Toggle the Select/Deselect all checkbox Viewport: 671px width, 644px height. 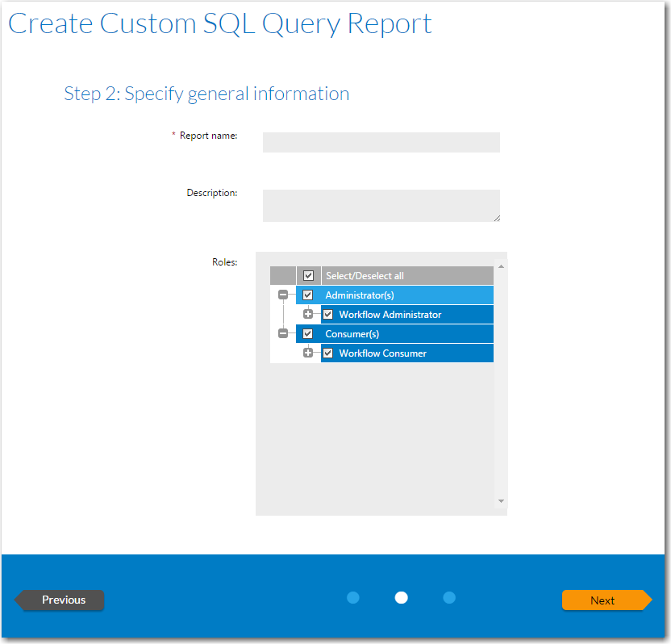pos(308,276)
